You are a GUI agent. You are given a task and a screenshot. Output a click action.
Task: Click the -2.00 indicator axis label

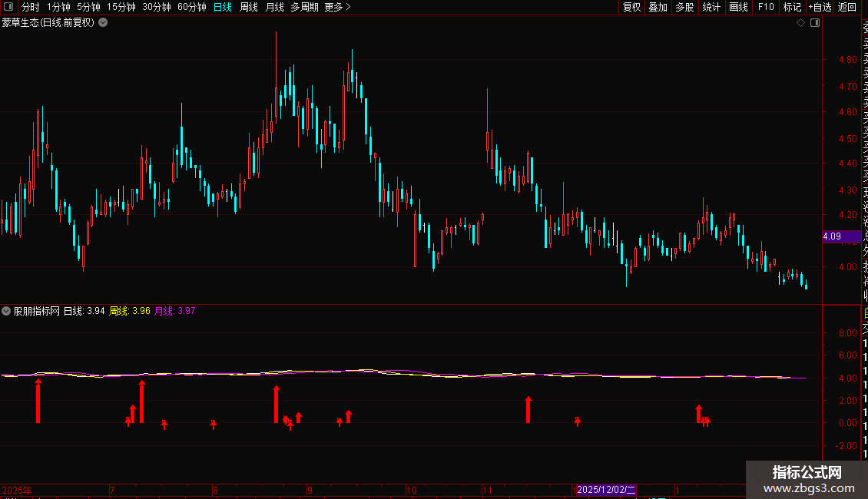click(846, 446)
